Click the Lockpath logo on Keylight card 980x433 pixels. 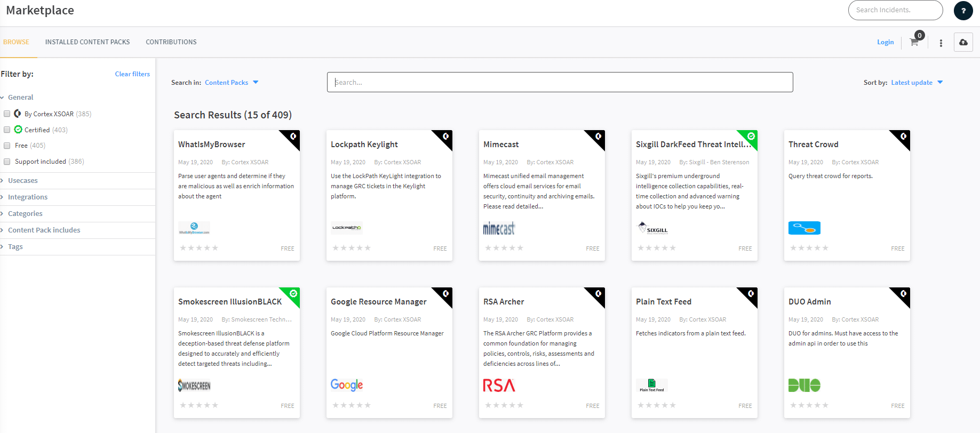tap(347, 228)
